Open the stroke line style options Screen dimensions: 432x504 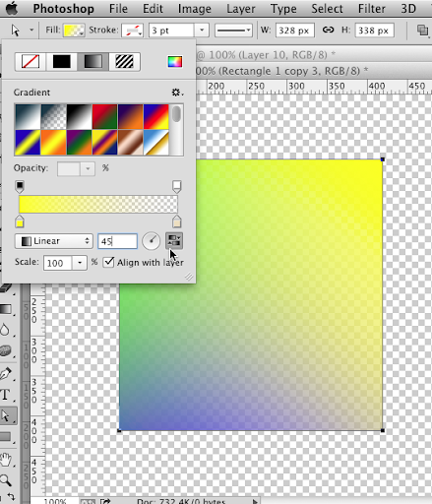click(x=233, y=31)
